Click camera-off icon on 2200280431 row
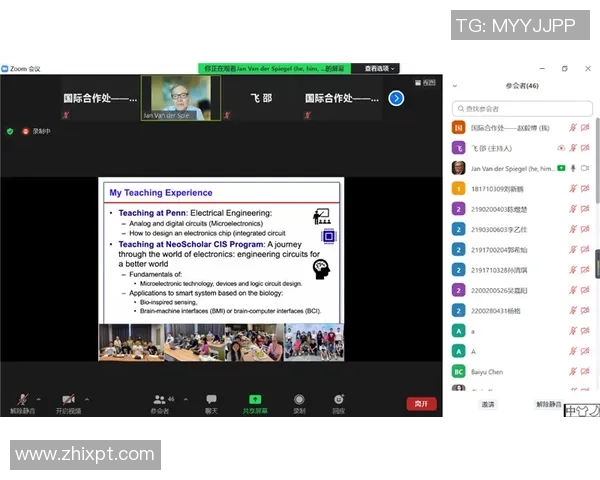 pyautogui.click(x=585, y=310)
